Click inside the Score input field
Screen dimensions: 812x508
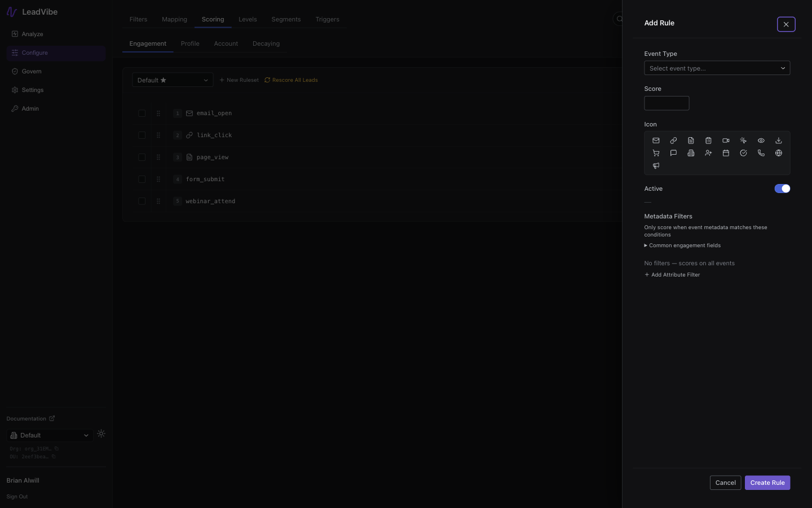coord(666,103)
